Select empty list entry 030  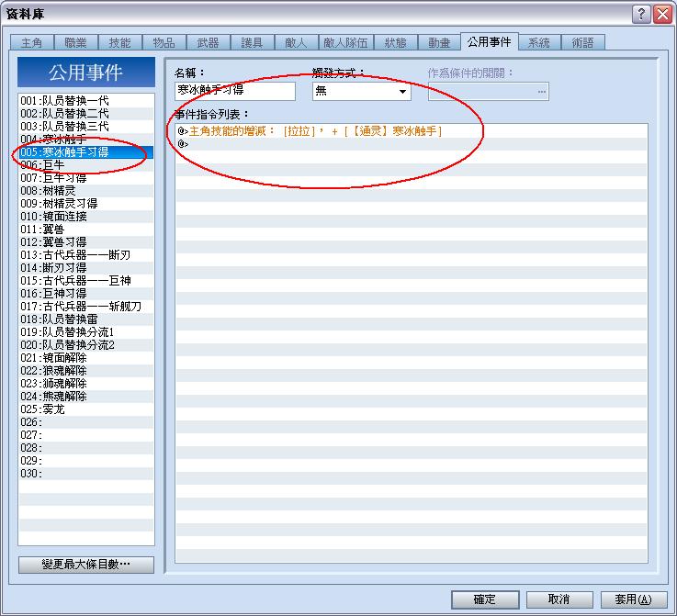[86, 473]
